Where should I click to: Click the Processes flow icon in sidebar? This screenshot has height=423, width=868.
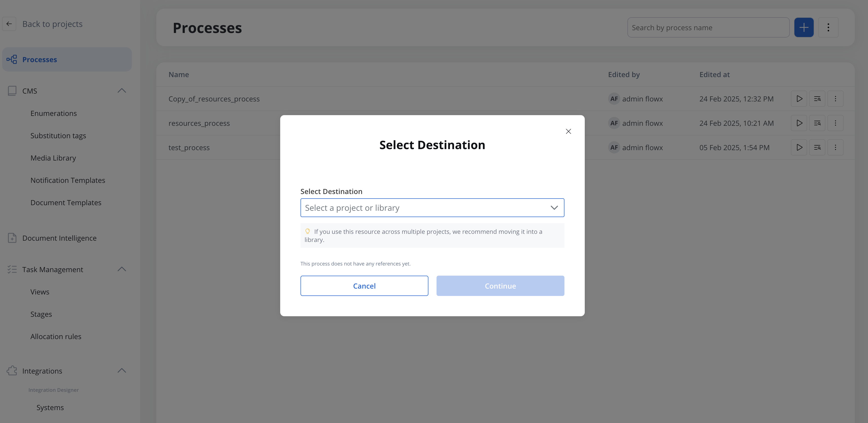coord(12,60)
